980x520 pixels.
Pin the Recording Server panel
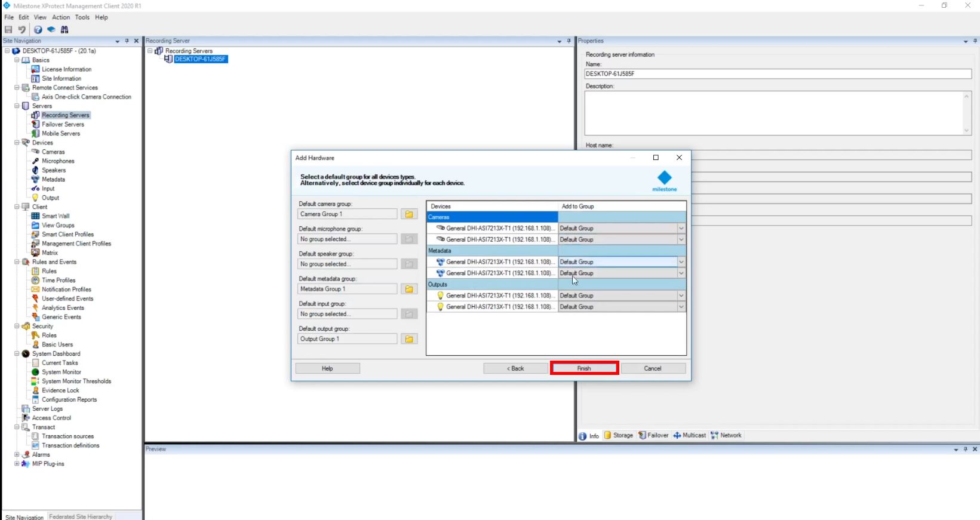click(x=569, y=41)
